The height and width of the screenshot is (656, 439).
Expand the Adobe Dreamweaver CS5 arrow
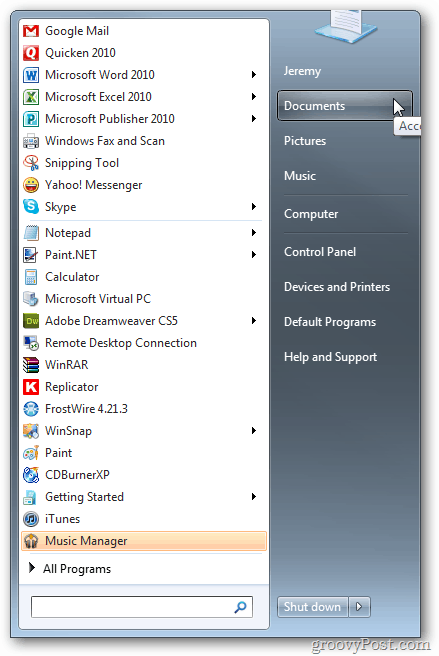point(254,321)
